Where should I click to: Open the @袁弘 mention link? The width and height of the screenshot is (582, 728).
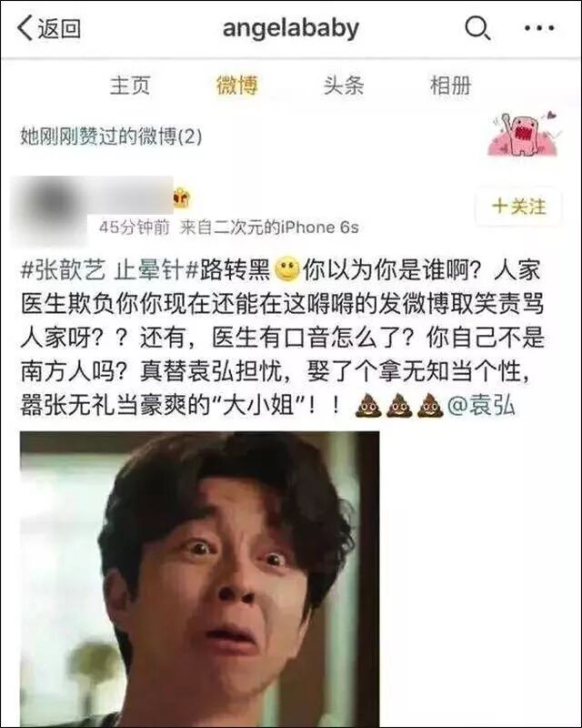(x=481, y=405)
